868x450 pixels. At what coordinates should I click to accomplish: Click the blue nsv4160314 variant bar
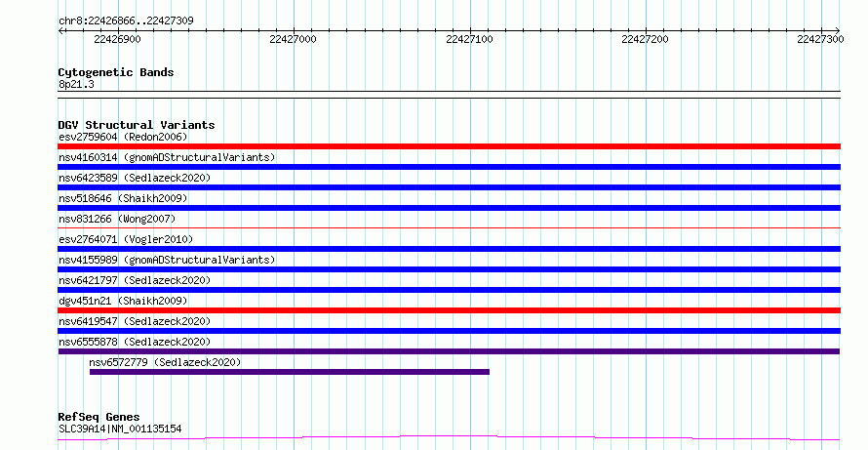click(x=449, y=167)
